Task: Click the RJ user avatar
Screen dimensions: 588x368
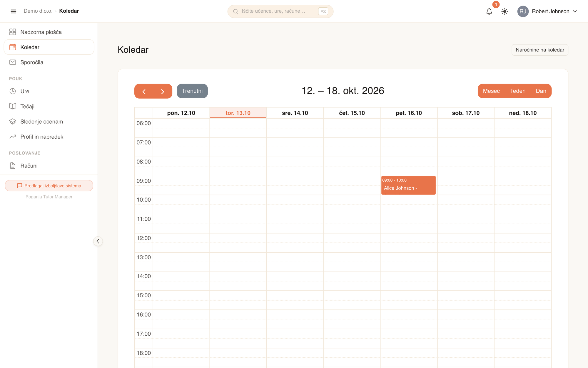Action: (x=523, y=11)
